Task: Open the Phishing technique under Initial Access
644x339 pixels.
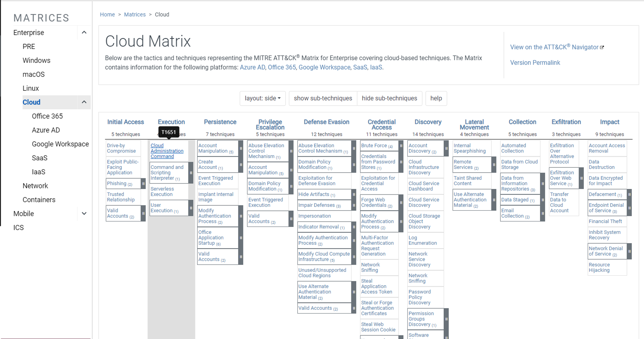Action: pyautogui.click(x=118, y=183)
